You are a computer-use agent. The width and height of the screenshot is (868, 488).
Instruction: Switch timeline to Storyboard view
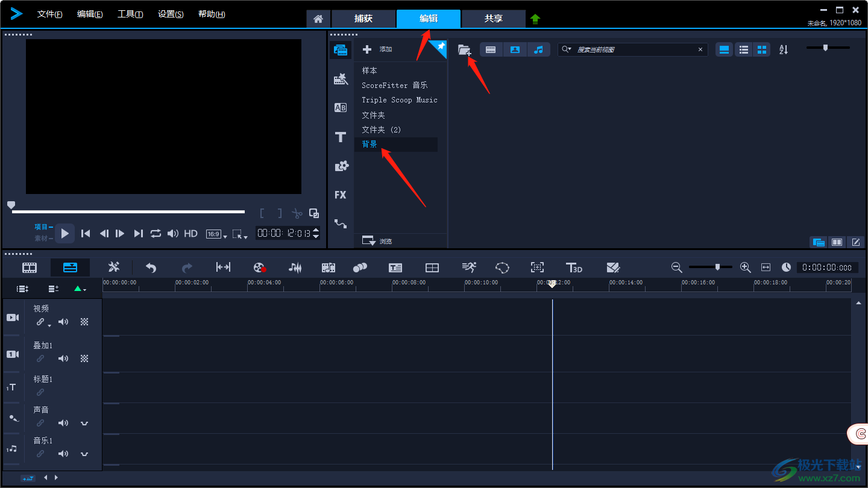click(30, 267)
